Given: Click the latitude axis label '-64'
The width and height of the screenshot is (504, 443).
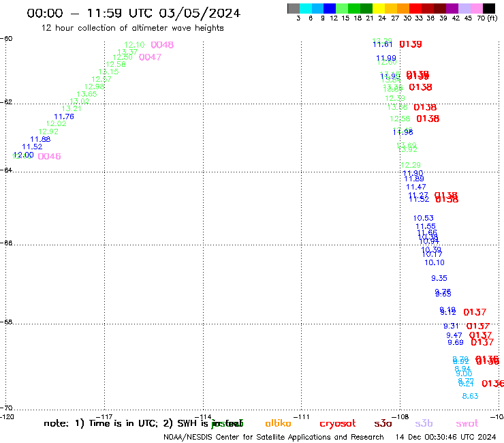Looking at the screenshot, I should (6, 170).
